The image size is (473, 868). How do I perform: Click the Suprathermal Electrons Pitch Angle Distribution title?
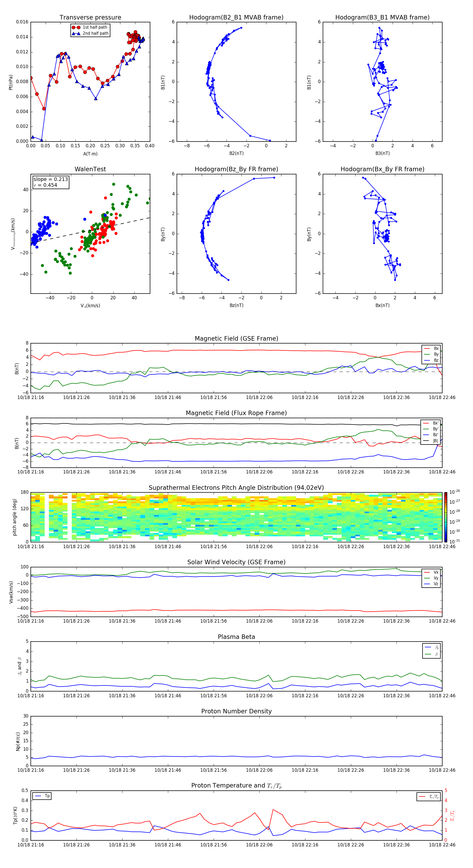coord(236,488)
